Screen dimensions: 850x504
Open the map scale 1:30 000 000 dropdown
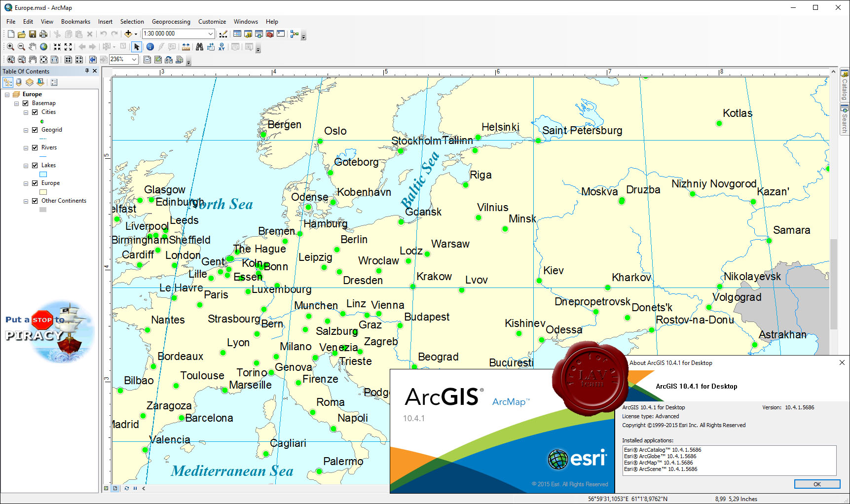[x=211, y=34]
